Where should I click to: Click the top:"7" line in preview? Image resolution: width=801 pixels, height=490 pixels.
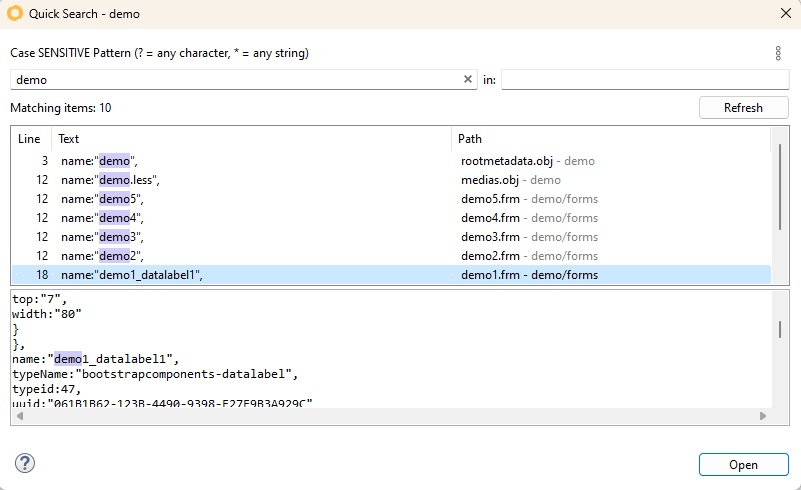point(39,299)
